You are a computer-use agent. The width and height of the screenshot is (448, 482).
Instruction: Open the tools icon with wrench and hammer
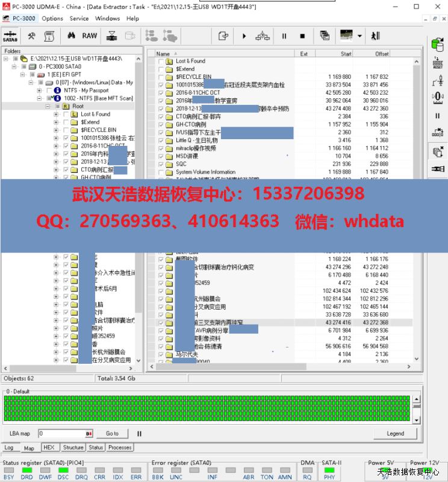tap(32, 36)
